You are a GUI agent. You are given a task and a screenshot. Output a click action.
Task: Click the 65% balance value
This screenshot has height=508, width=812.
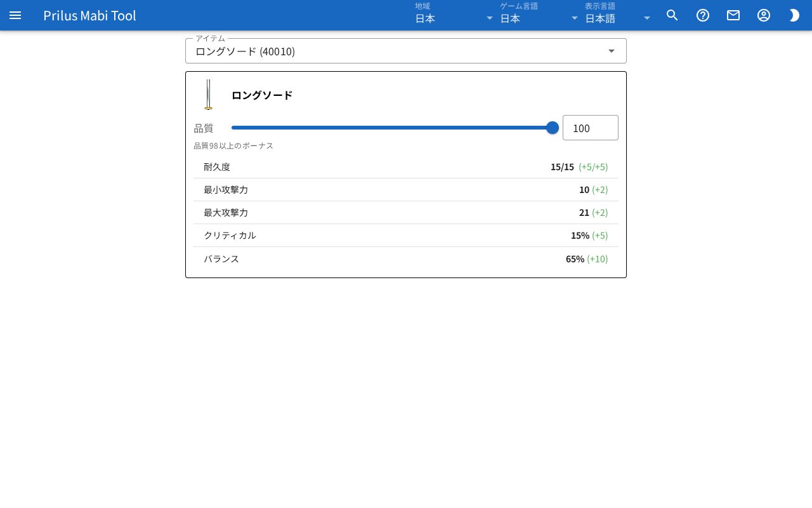click(575, 259)
